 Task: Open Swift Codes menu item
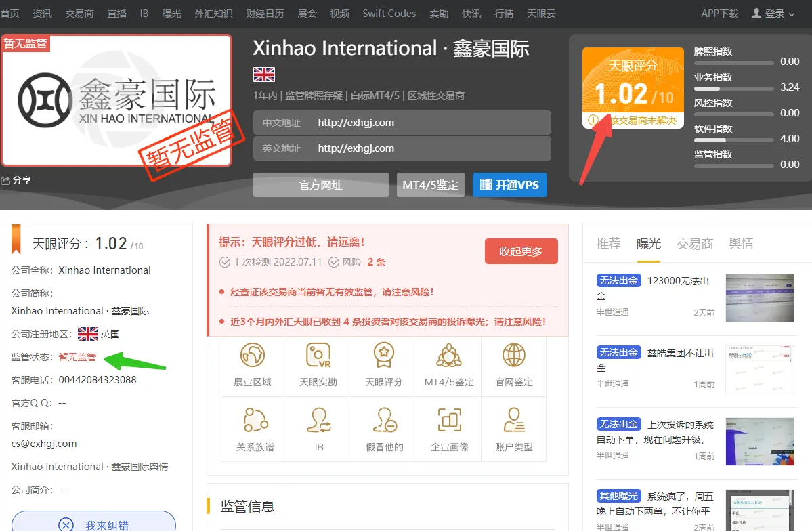[x=389, y=14]
